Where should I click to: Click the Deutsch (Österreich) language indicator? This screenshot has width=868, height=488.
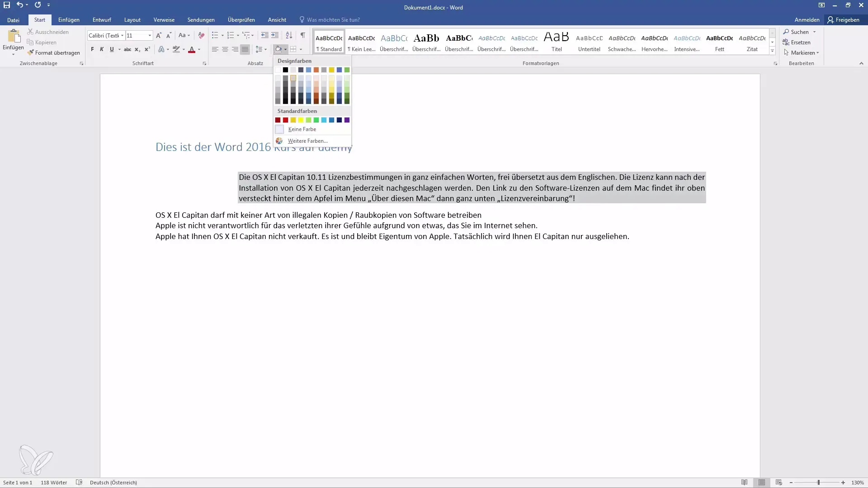[x=113, y=483]
